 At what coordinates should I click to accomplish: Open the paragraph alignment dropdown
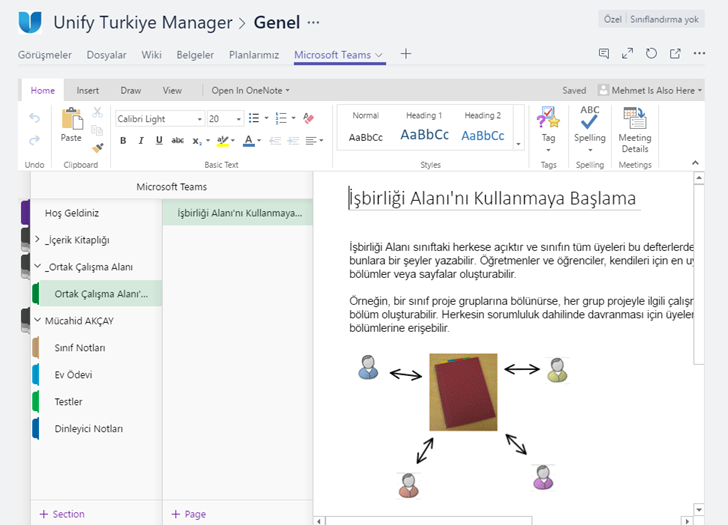(314, 141)
